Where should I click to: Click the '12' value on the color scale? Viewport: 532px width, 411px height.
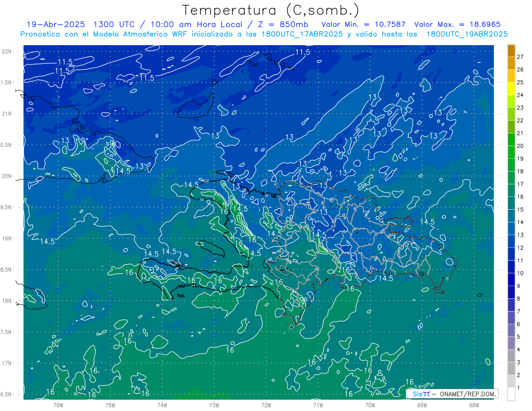pos(520,247)
